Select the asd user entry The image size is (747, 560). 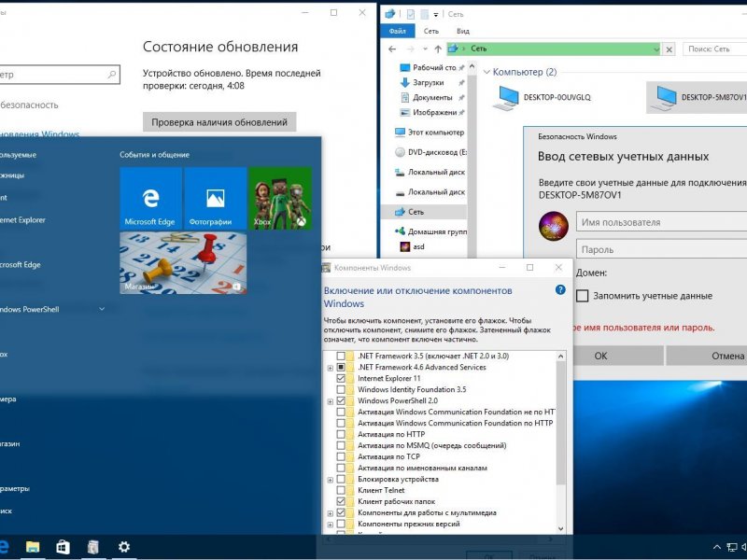[413, 246]
